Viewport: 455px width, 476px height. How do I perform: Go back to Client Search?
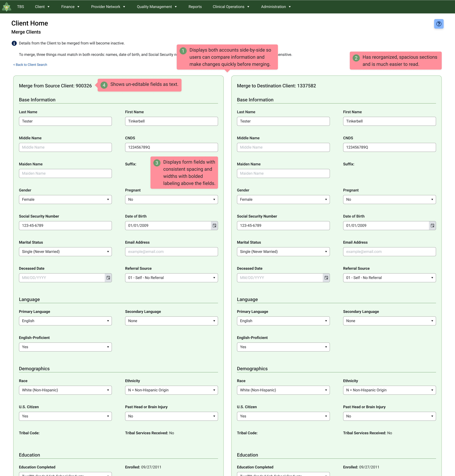pos(30,65)
